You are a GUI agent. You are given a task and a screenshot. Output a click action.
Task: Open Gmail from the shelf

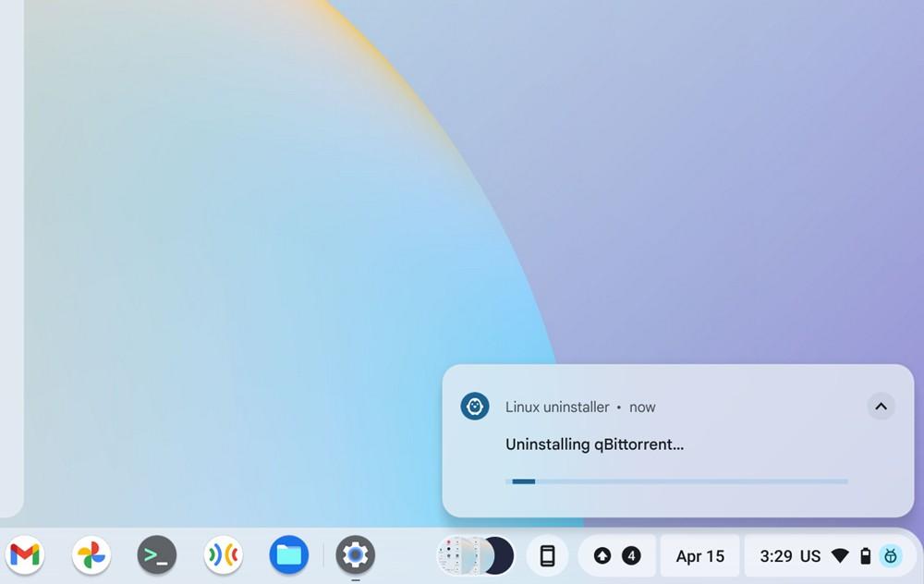click(25, 555)
